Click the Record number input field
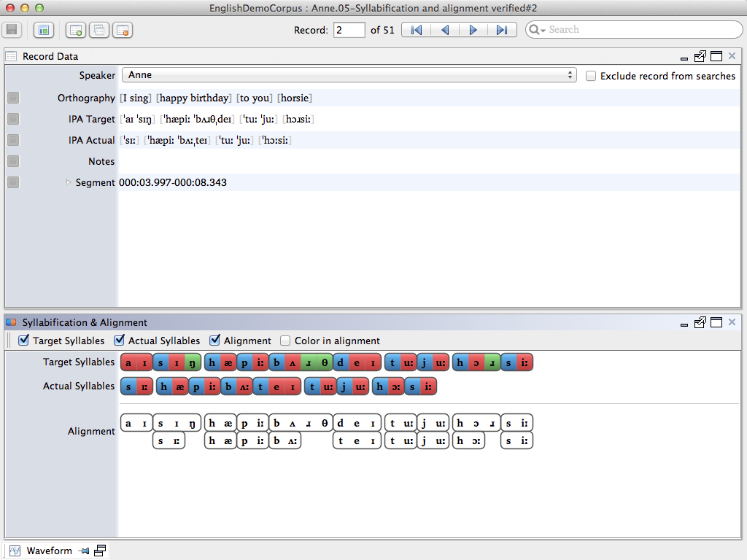The width and height of the screenshot is (747, 560). tap(349, 30)
